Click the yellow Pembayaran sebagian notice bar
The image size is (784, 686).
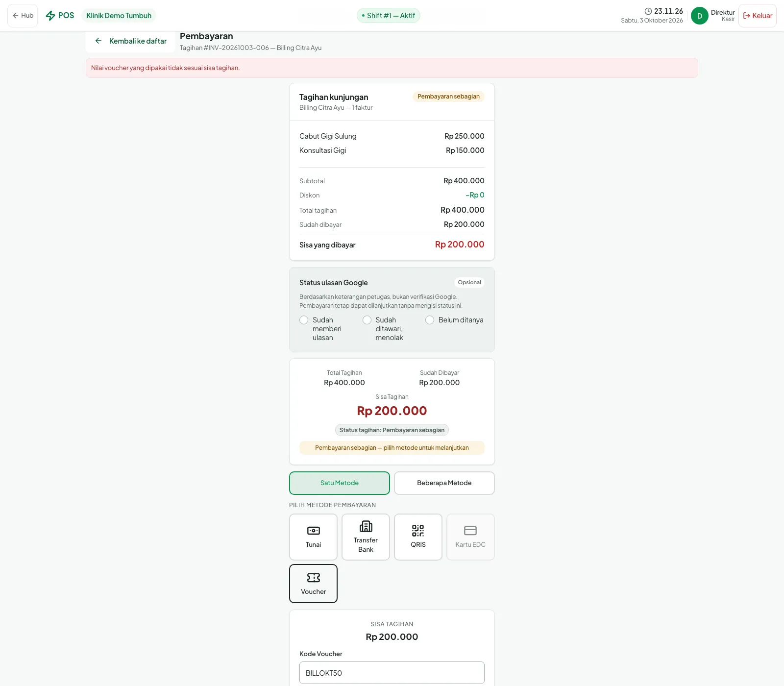pos(392,448)
